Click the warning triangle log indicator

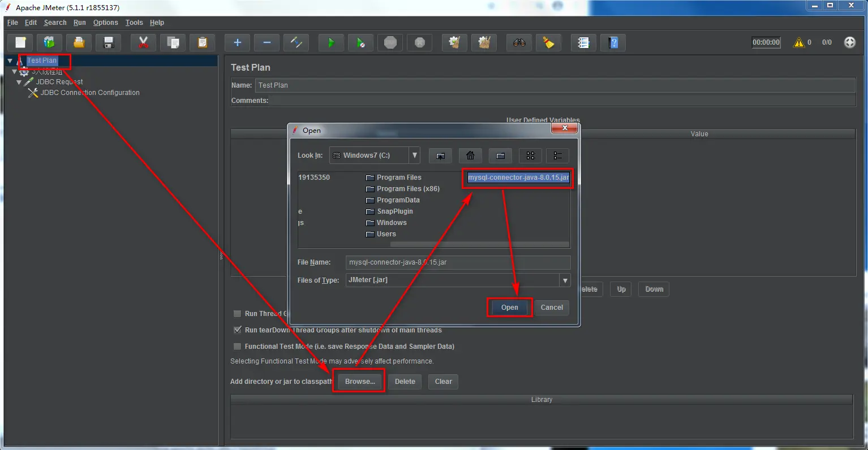[799, 42]
